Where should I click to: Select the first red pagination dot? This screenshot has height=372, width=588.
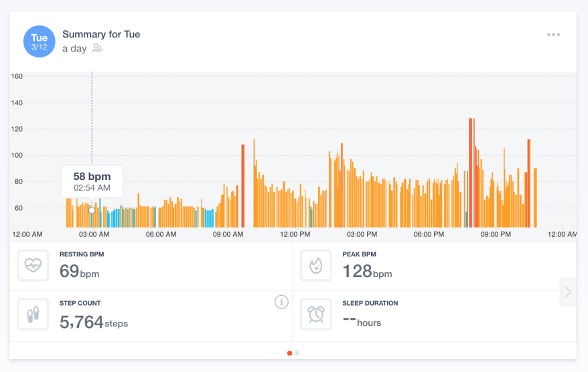click(x=289, y=353)
